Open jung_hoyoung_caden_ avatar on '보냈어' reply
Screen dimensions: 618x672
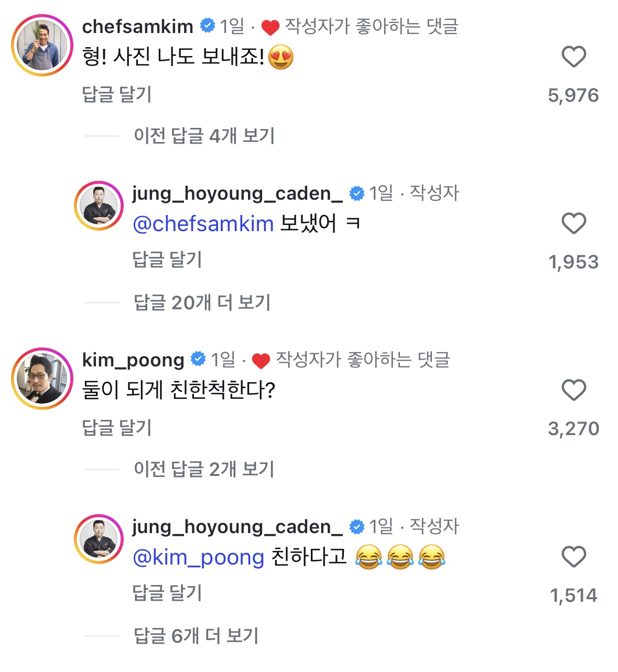click(x=99, y=206)
